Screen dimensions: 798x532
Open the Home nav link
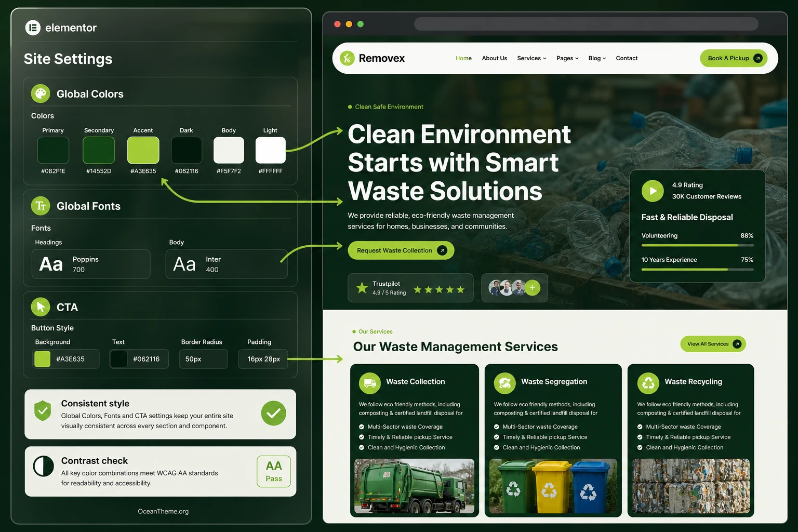[x=463, y=58]
